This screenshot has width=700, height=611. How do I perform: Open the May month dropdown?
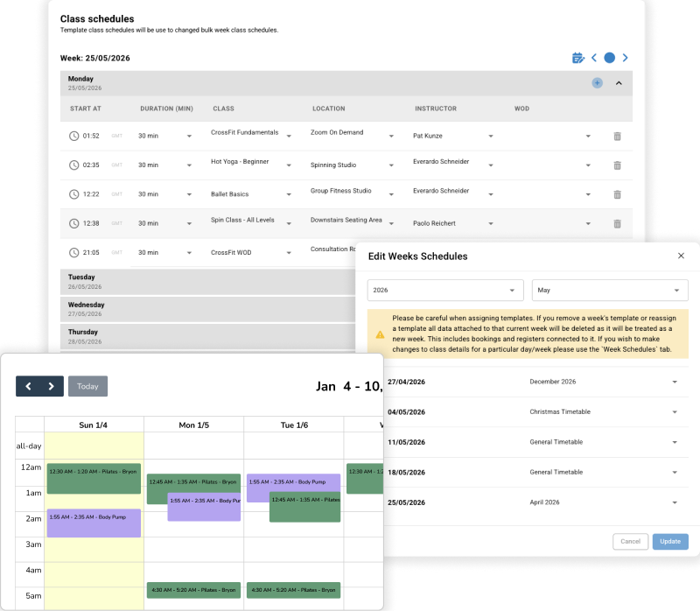(610, 291)
